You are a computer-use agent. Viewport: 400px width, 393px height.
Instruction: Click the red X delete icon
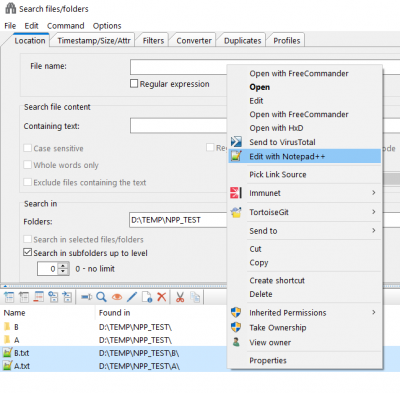pos(162,297)
